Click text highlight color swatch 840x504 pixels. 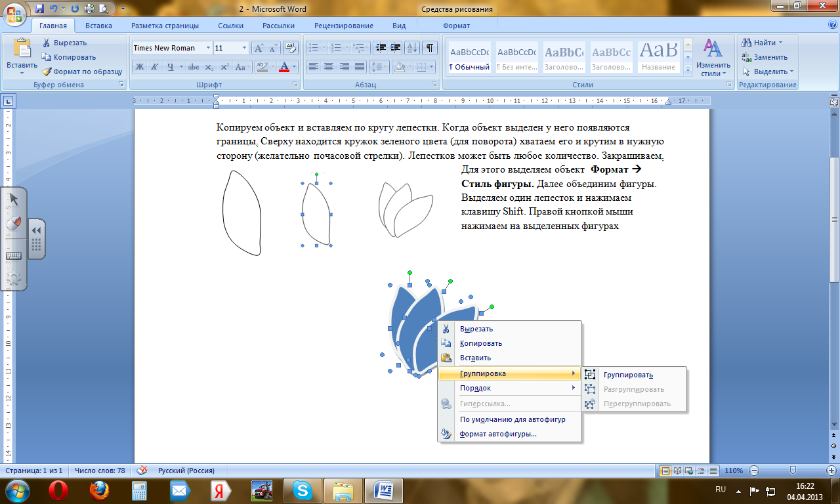point(261,67)
